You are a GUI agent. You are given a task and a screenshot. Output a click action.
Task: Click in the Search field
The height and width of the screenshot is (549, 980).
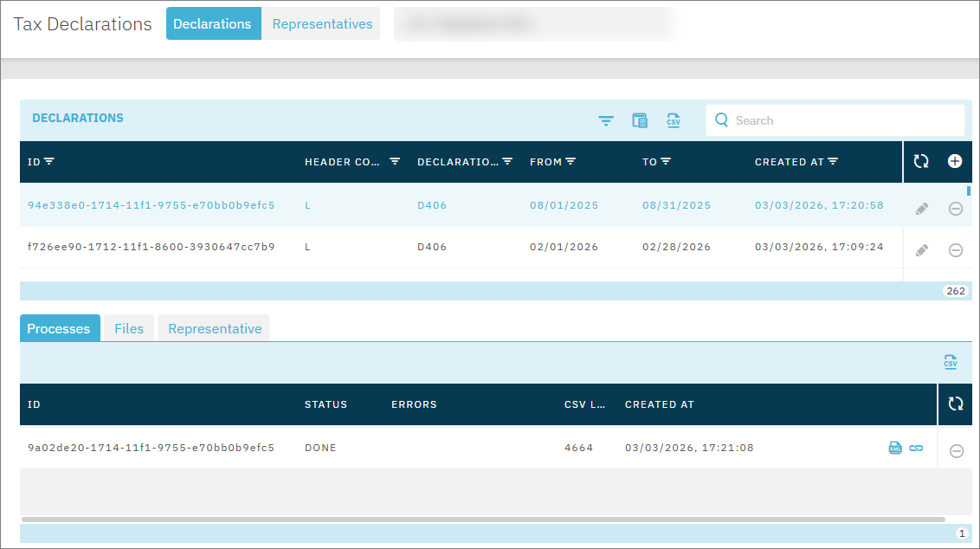835,120
